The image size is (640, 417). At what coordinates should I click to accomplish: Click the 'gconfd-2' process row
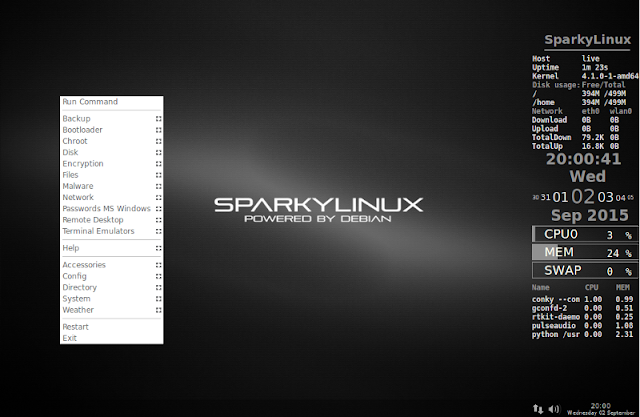[x=582, y=308]
